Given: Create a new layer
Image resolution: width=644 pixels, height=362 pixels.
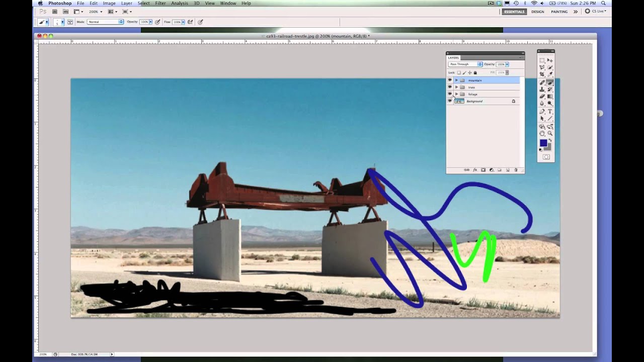Looking at the screenshot, I should click(x=508, y=170).
